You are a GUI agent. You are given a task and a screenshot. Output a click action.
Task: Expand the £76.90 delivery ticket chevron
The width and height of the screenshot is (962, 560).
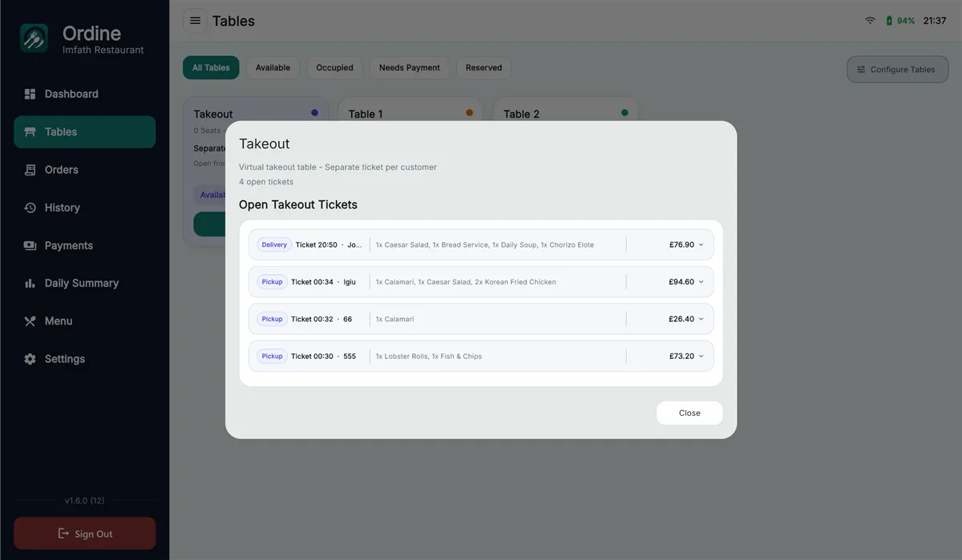coord(701,245)
